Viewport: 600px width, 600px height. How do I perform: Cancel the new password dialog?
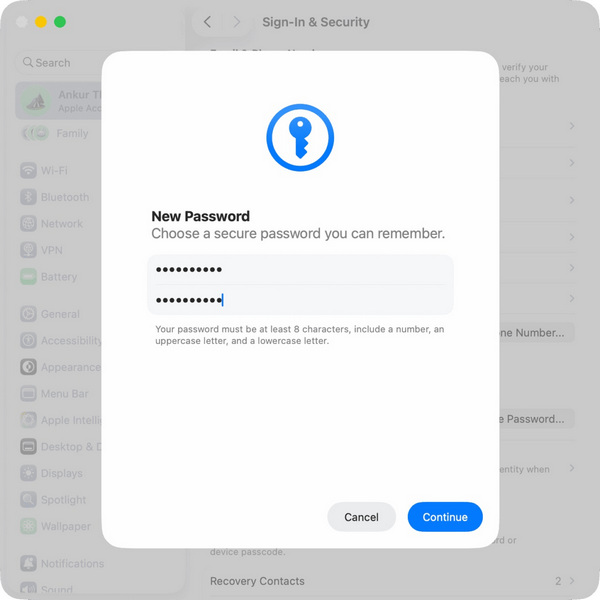coord(361,517)
